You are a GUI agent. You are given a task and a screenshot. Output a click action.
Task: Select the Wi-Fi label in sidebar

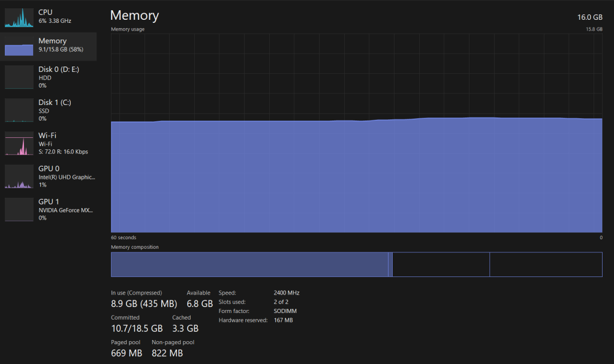47,135
